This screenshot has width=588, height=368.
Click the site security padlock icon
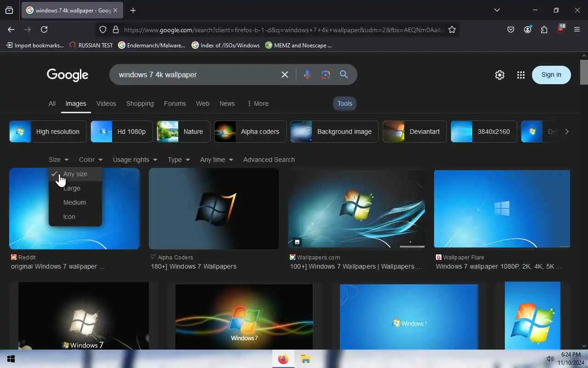pyautogui.click(x=116, y=29)
